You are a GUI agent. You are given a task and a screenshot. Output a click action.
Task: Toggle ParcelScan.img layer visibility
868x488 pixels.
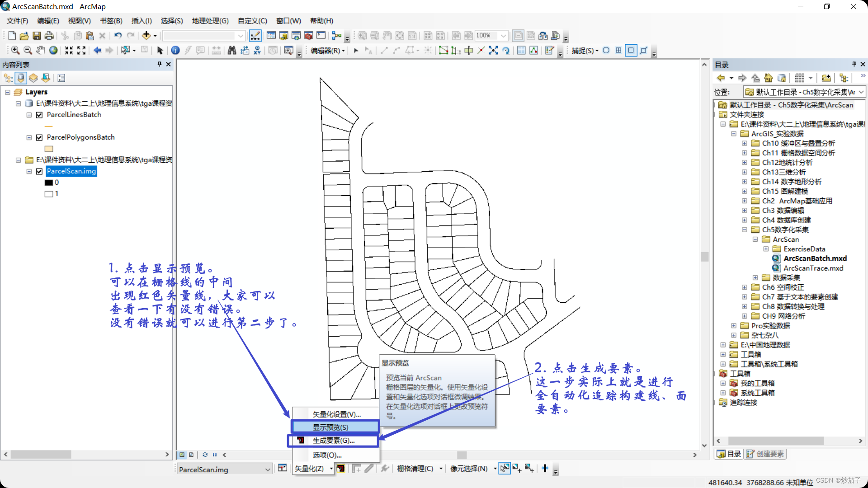coord(39,171)
